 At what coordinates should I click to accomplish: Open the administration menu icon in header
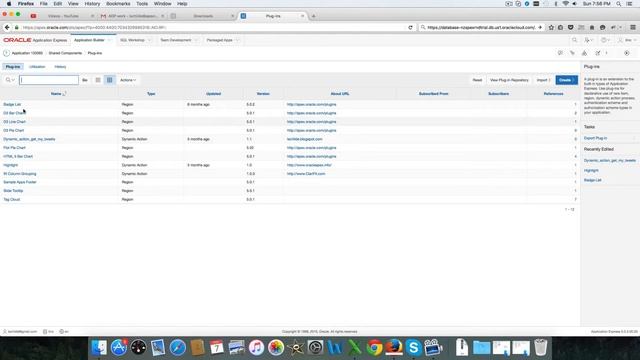pyautogui.click(x=588, y=40)
